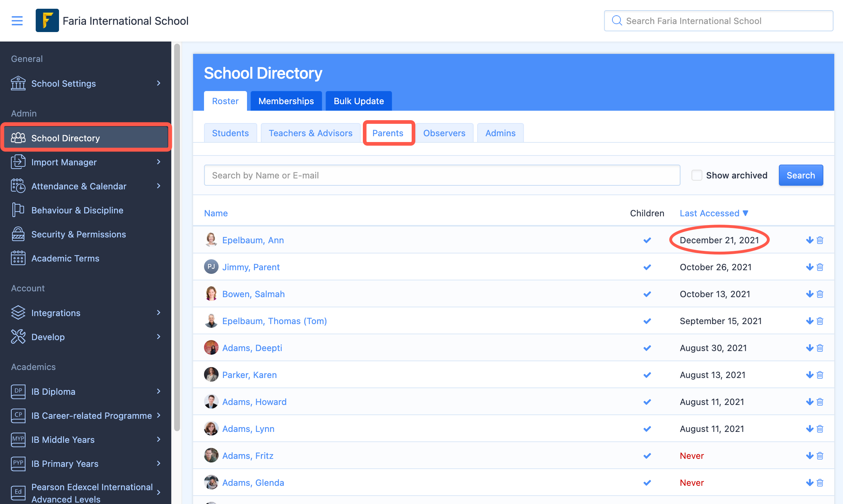The width and height of the screenshot is (843, 504).
Task: Click the download arrow for Adams, Glenda
Action: [810, 483]
